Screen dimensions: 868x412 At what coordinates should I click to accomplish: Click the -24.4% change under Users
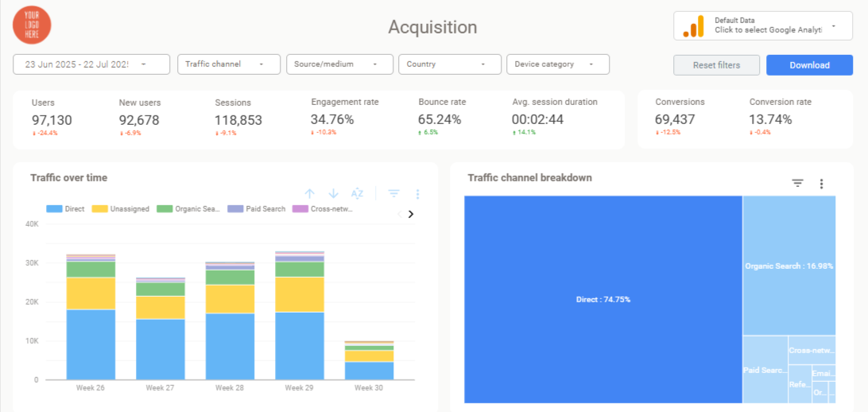[x=45, y=133]
